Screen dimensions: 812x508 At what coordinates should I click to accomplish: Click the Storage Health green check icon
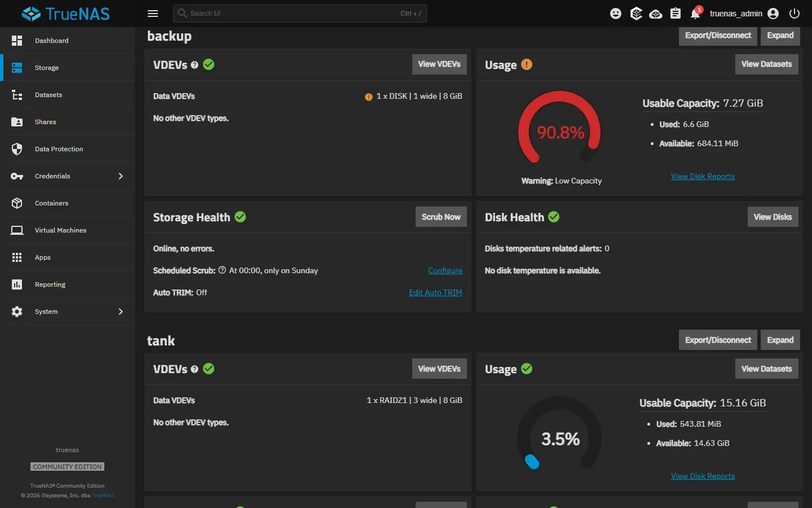click(240, 217)
